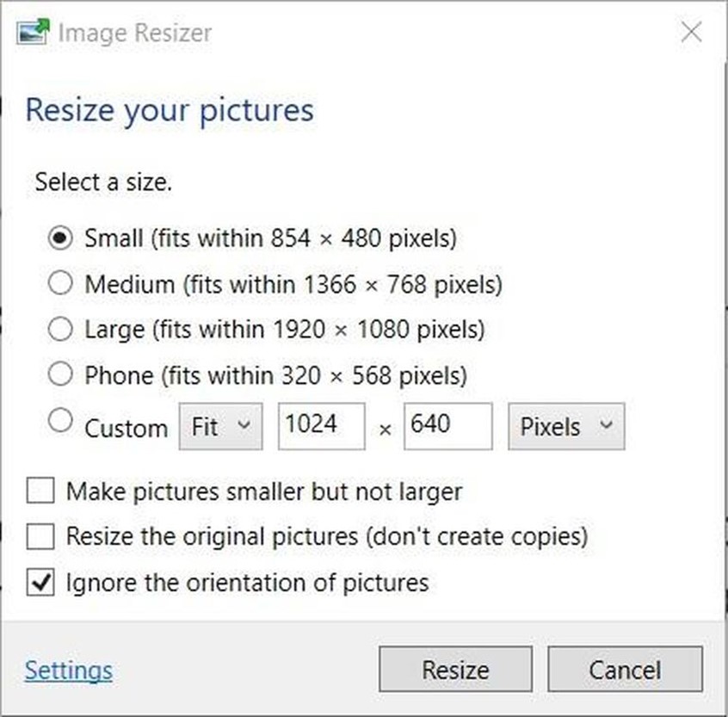728x717 pixels.
Task: Open the Settings link
Action: 69,671
